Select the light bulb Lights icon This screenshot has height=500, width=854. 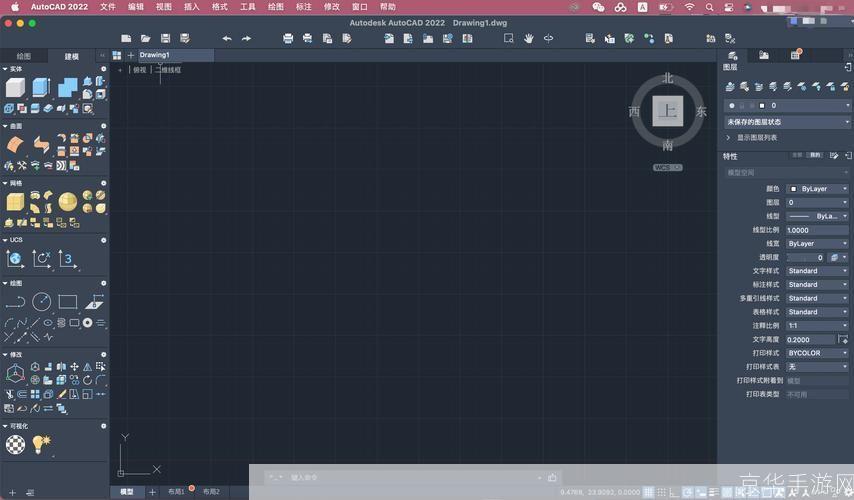point(41,444)
